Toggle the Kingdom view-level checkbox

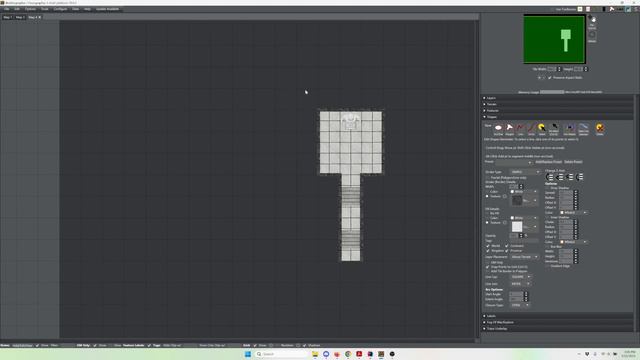488,251
